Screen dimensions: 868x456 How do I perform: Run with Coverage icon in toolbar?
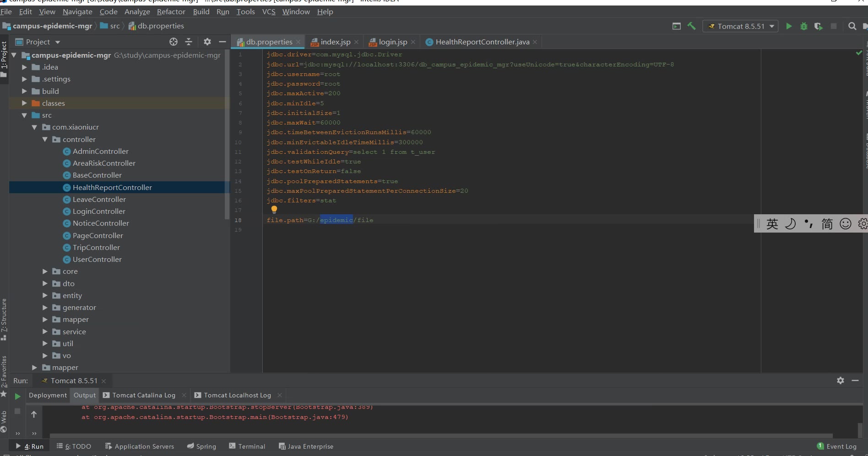pyautogui.click(x=819, y=26)
